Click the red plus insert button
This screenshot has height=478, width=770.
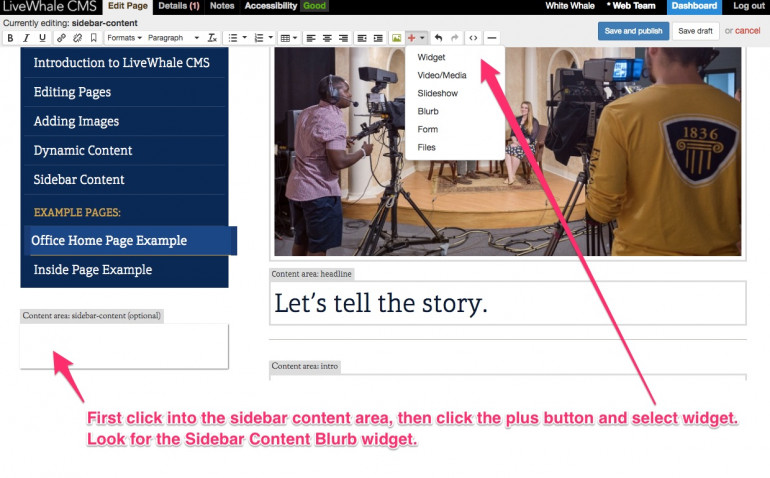point(412,38)
